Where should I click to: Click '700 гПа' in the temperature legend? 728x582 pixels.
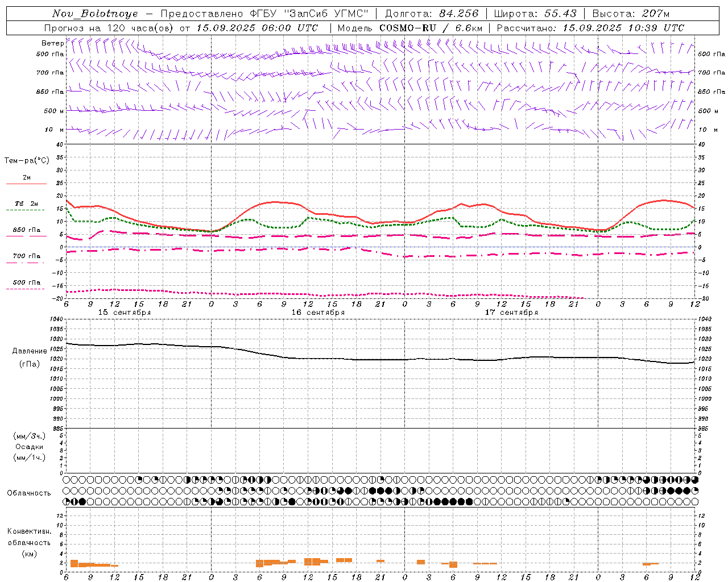coord(27,256)
